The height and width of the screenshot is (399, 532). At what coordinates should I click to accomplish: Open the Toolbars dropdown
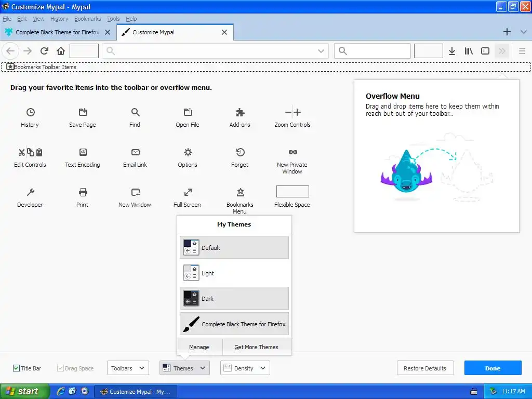[128, 368]
